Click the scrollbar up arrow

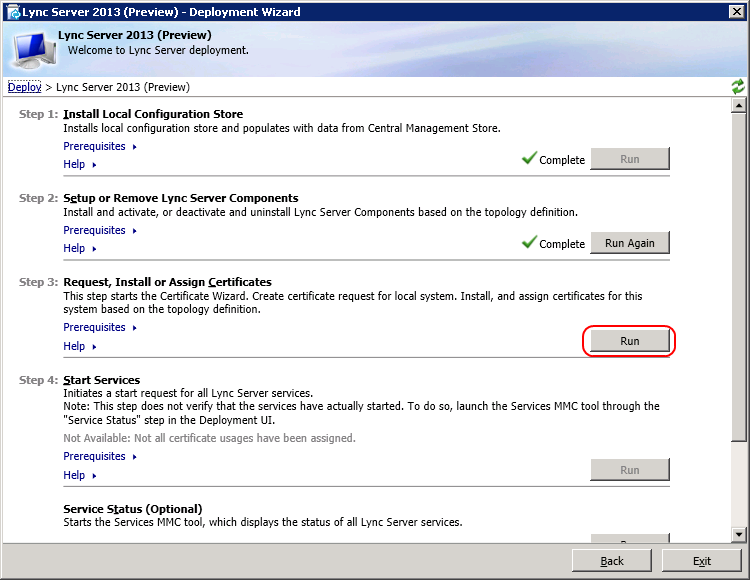click(739, 105)
